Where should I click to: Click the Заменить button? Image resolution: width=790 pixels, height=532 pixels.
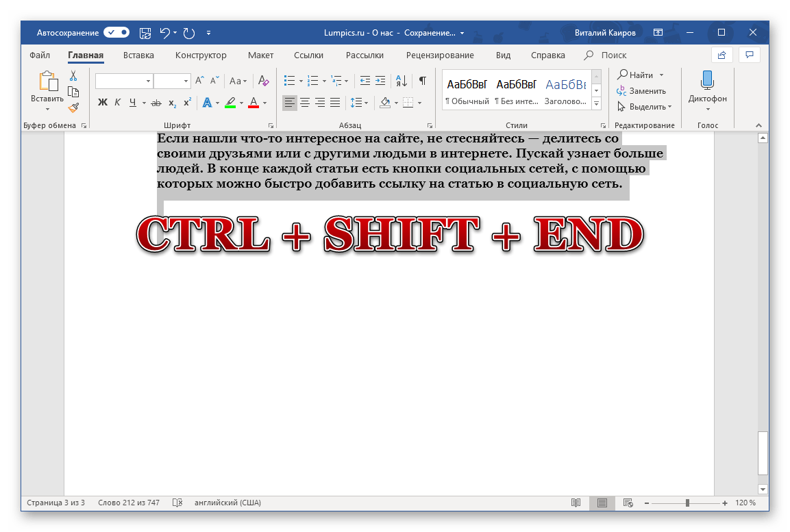tap(641, 91)
